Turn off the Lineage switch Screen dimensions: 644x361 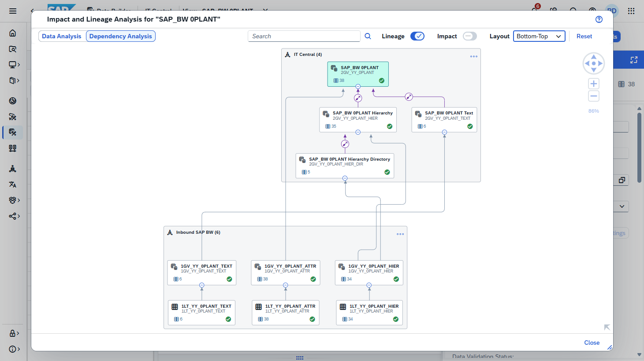pos(417,36)
